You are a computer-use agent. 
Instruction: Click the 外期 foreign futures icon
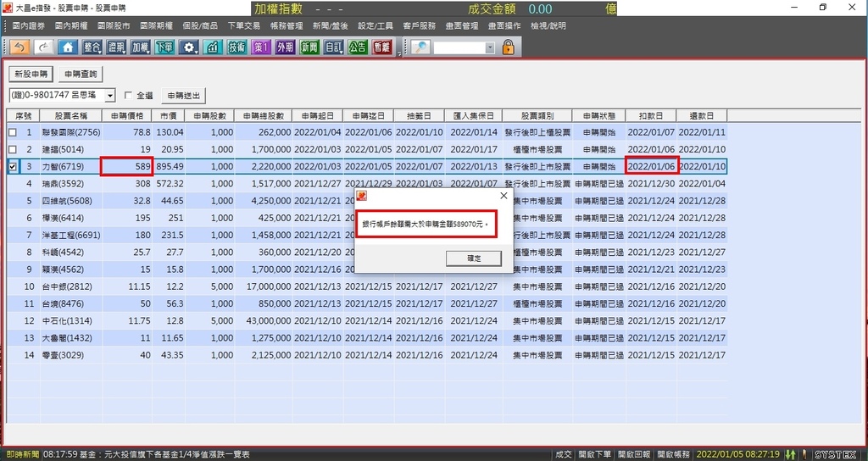285,47
